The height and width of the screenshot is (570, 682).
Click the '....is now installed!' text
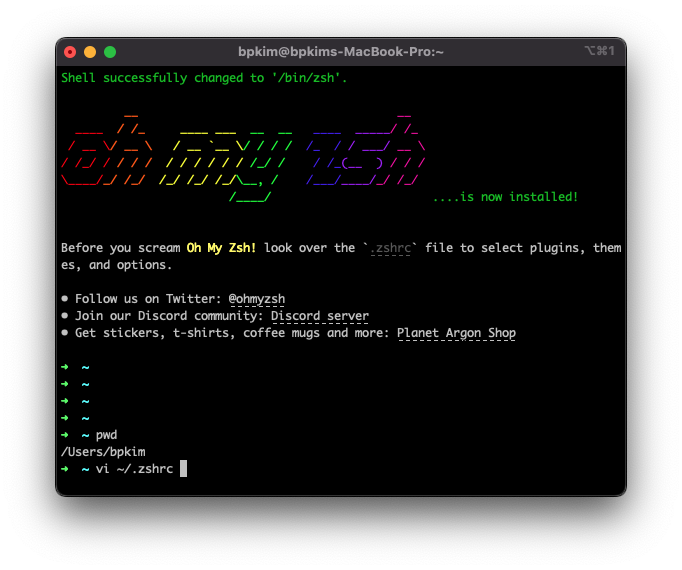tap(505, 197)
